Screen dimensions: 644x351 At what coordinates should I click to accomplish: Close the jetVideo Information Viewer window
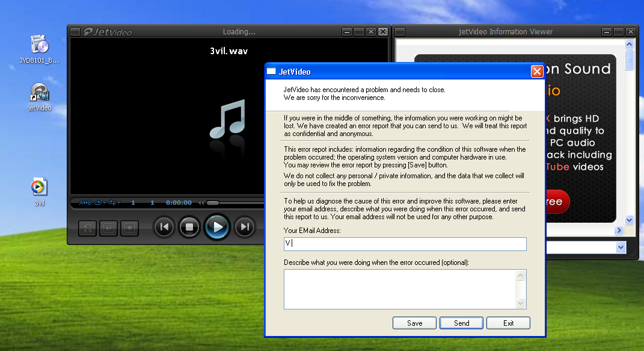coord(630,32)
